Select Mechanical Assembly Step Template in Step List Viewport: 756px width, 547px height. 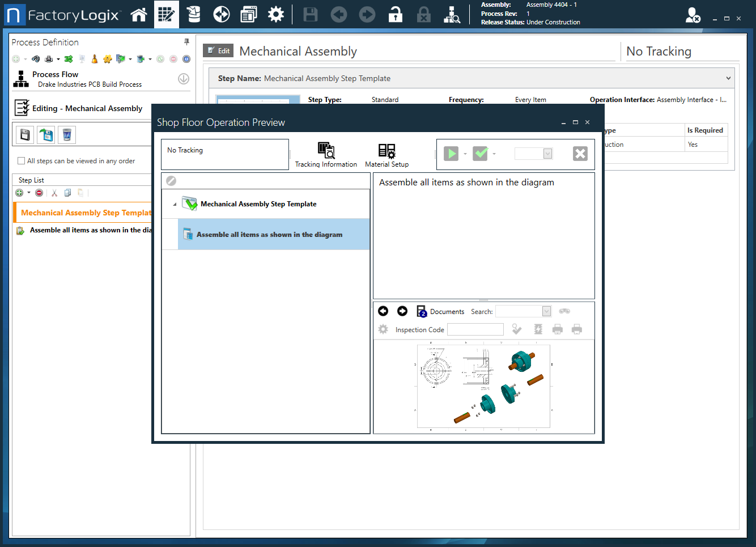(x=85, y=213)
